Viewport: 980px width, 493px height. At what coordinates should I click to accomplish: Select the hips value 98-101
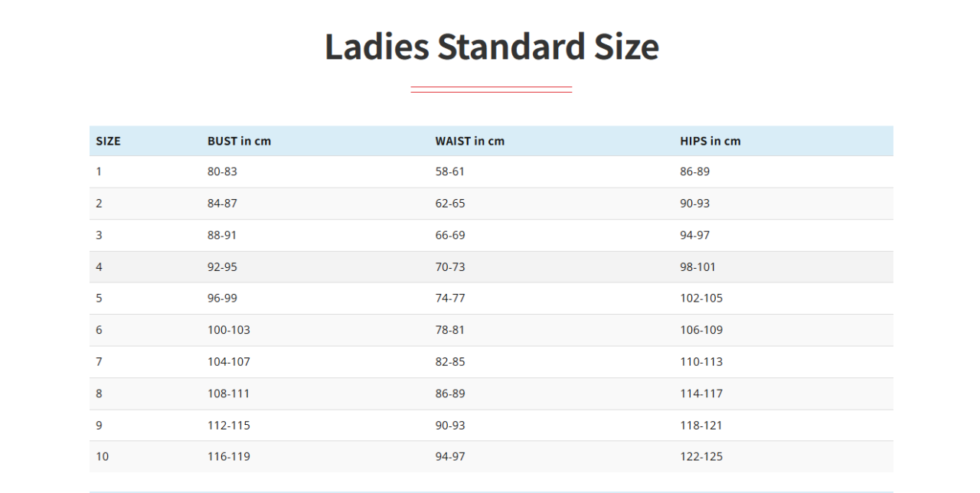click(697, 267)
